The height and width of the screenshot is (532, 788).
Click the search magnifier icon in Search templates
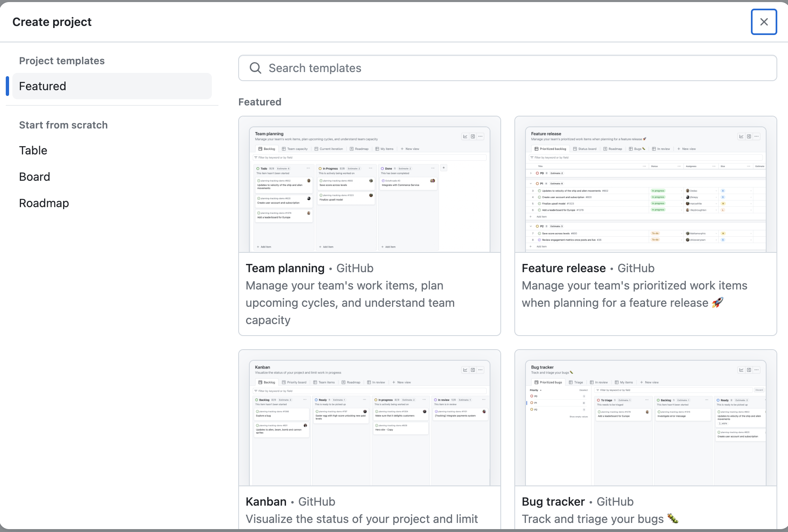256,68
